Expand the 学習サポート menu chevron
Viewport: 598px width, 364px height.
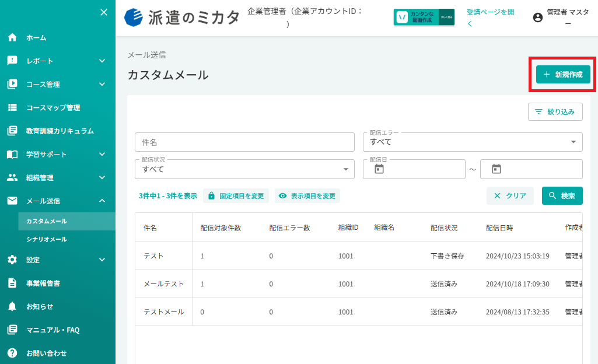[102, 154]
